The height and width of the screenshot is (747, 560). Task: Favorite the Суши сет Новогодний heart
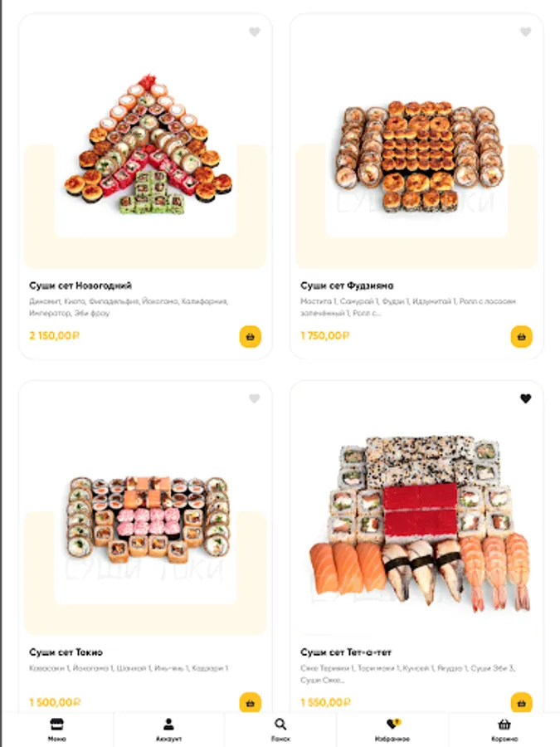[255, 32]
